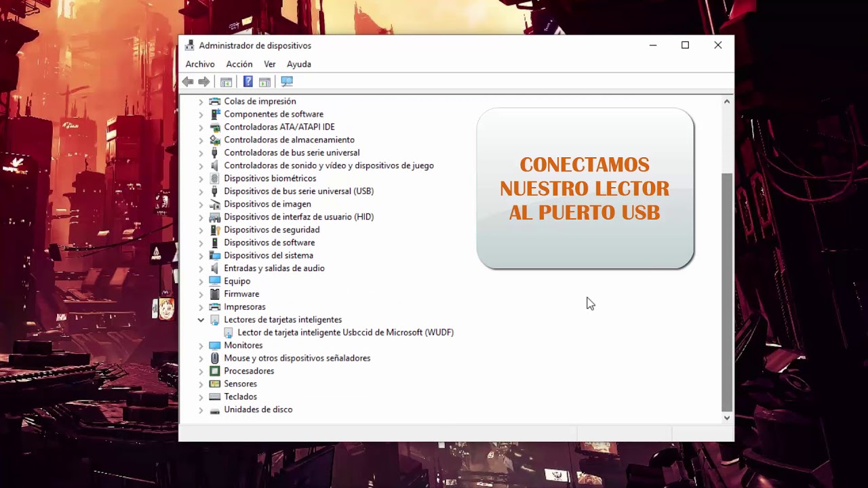Click the Dispositivos biométricos fingerprint icon
Image resolution: width=868 pixels, height=488 pixels.
click(x=215, y=178)
